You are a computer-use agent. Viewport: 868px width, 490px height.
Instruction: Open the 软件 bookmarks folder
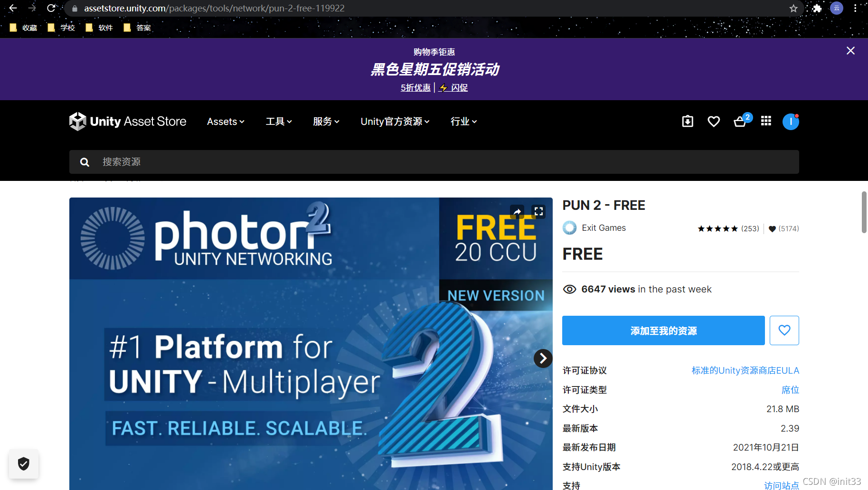(99, 28)
